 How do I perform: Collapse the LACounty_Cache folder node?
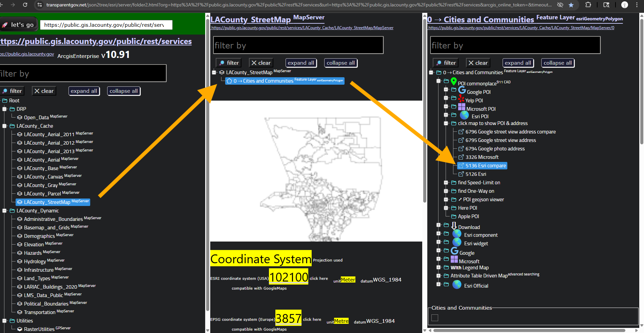click(x=5, y=126)
